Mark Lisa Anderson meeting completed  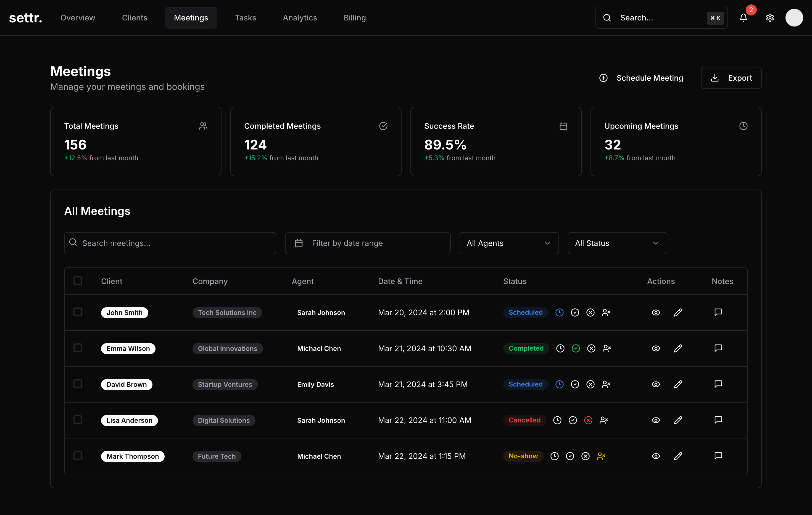pos(573,420)
